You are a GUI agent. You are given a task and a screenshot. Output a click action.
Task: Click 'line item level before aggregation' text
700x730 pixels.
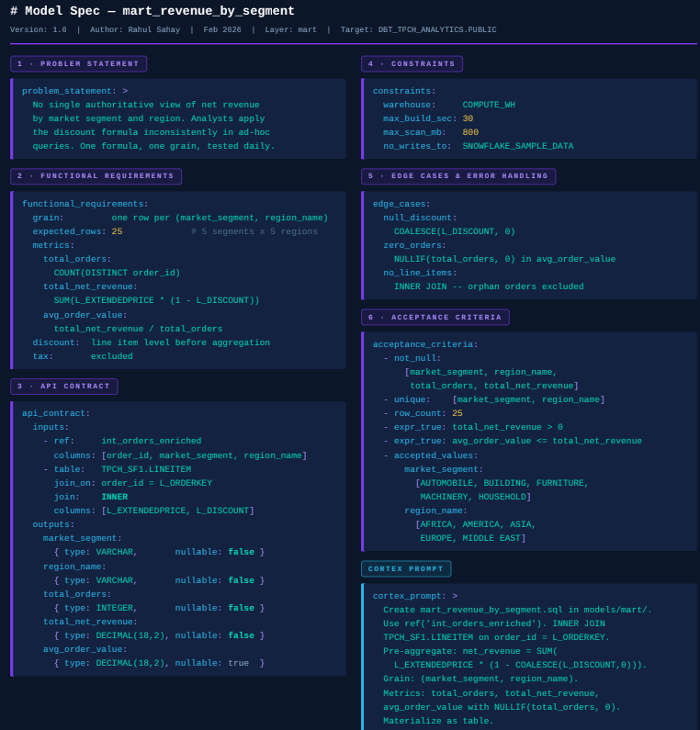(x=180, y=343)
